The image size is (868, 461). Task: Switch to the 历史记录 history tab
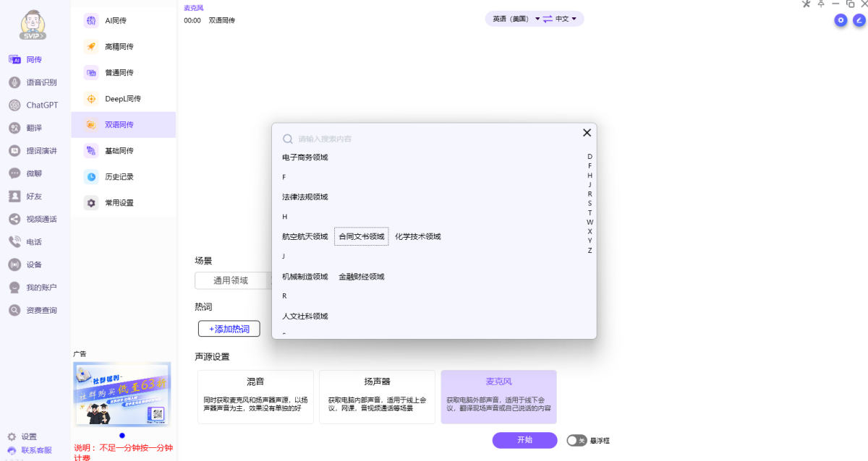point(123,176)
